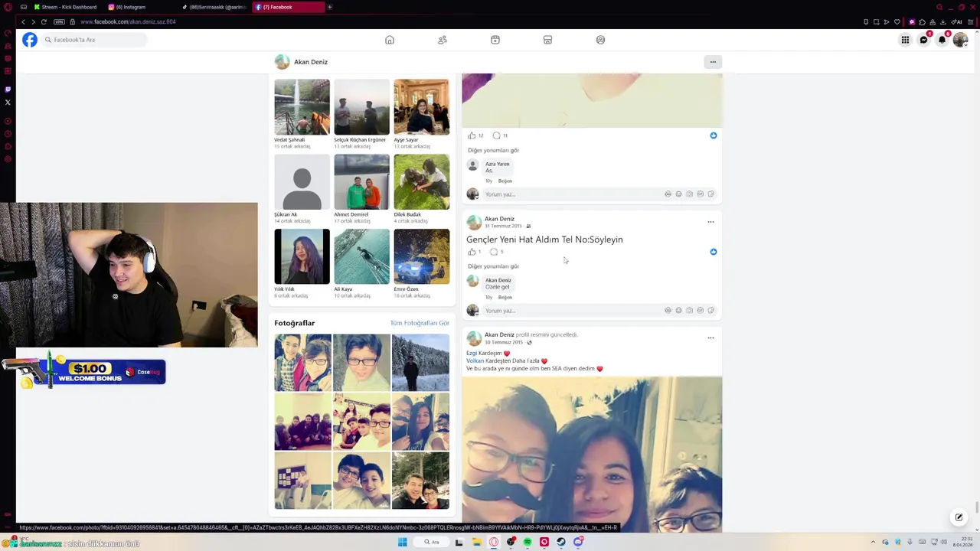Open Spotify from the taskbar

click(528, 542)
